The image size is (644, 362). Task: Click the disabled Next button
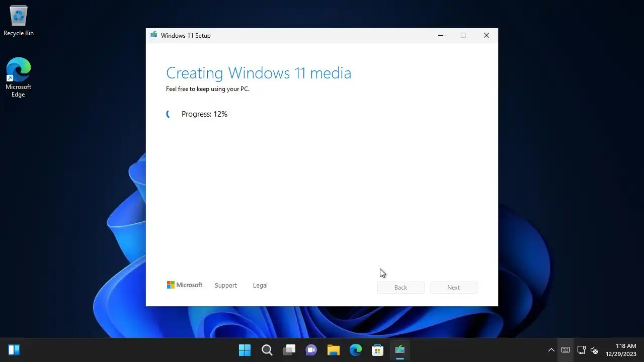pos(454,288)
